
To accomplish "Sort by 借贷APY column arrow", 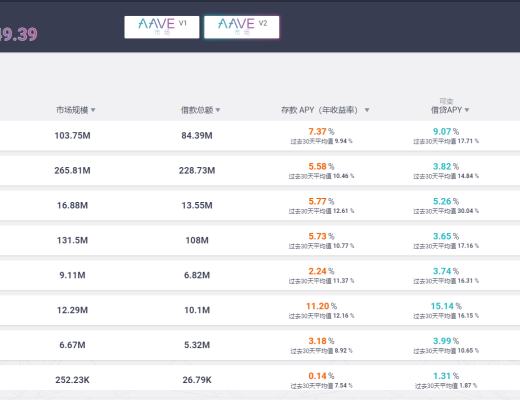I will pyautogui.click(x=467, y=110).
